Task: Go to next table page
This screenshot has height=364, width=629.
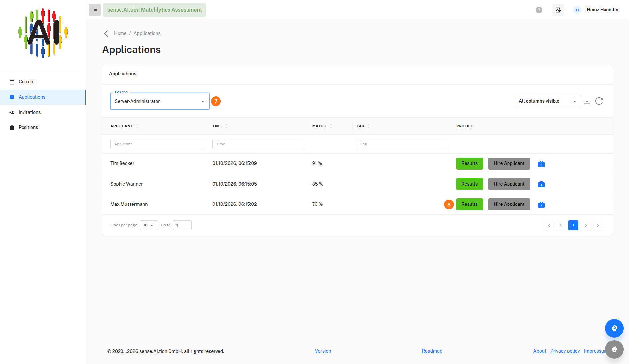Action: [x=586, y=225]
